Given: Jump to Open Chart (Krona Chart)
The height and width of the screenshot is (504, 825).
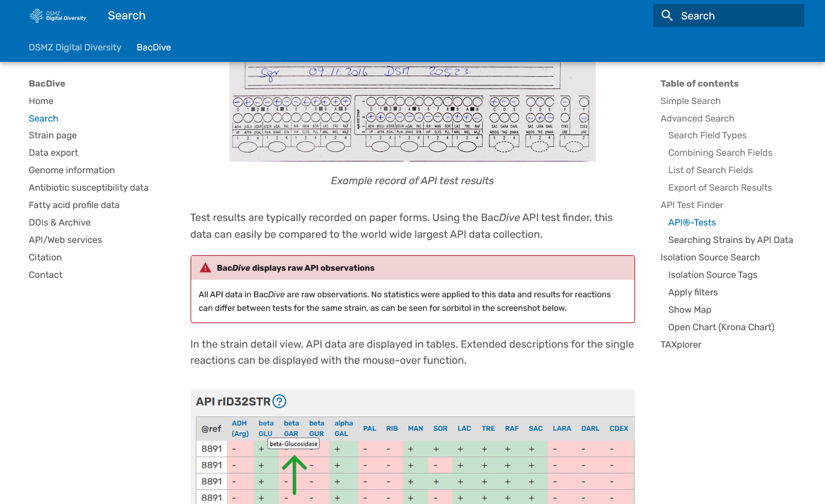Looking at the screenshot, I should click(721, 327).
